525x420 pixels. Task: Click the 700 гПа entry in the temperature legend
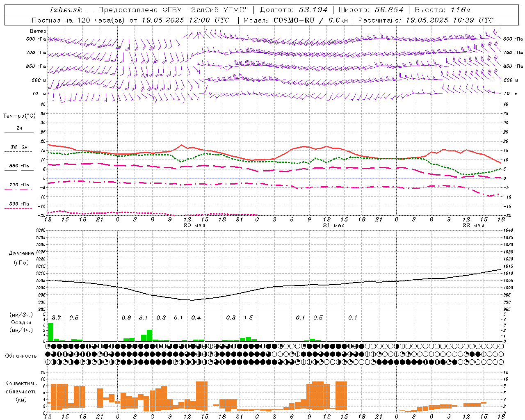[x=19, y=185]
